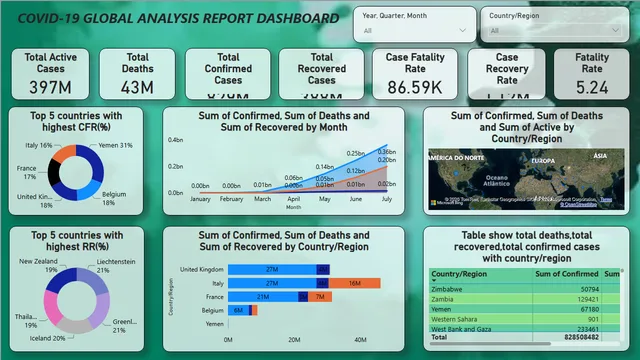The height and width of the screenshot is (360, 640).
Task: Click the Zimbabwe confirmed value 50794
Action: click(590, 289)
